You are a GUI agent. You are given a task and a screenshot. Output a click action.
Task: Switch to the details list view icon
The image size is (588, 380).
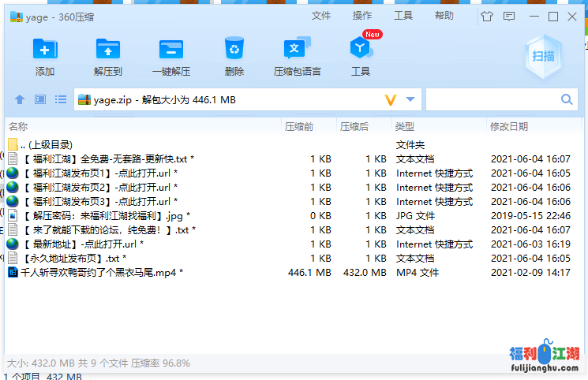tap(61, 99)
